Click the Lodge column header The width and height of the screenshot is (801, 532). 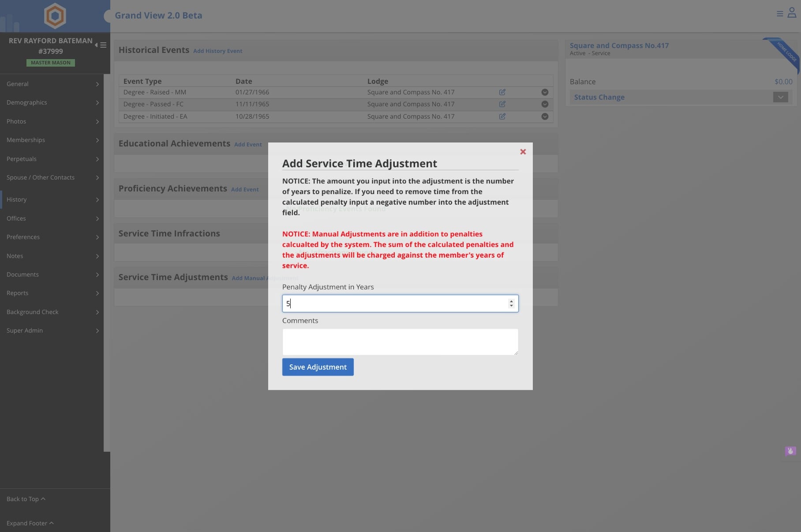tap(378, 81)
